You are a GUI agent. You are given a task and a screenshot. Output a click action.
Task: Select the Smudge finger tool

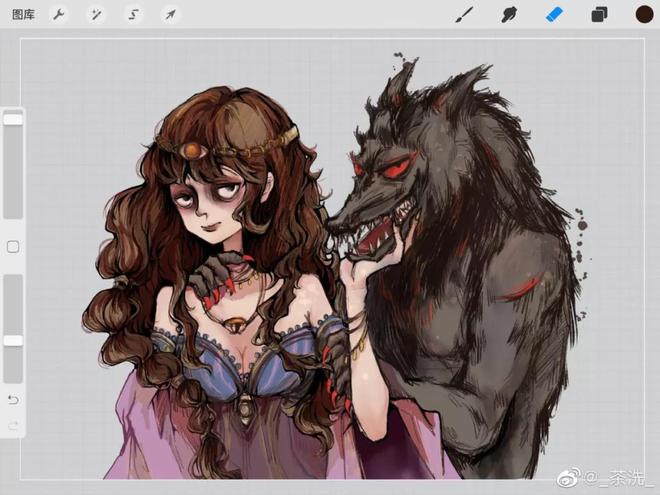coord(508,14)
